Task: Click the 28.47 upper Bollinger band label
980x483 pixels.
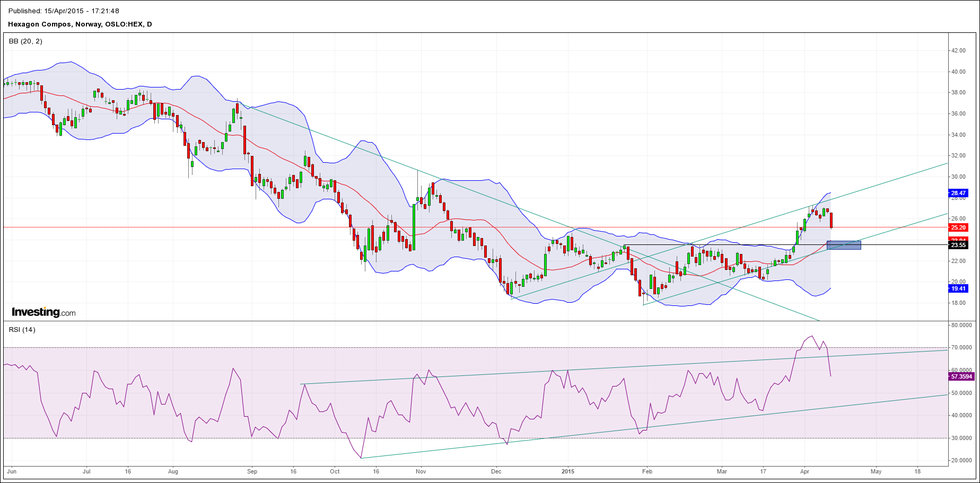Action: click(x=958, y=193)
